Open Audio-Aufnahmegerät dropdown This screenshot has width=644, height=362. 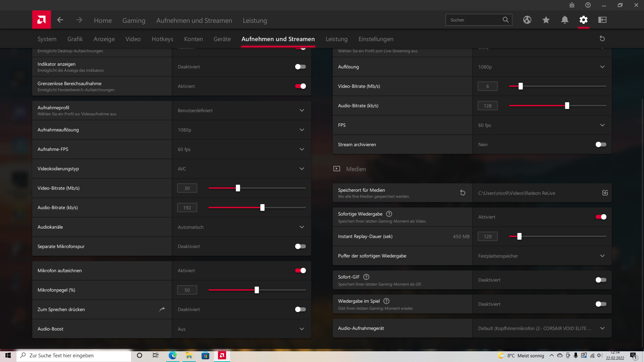point(542,328)
